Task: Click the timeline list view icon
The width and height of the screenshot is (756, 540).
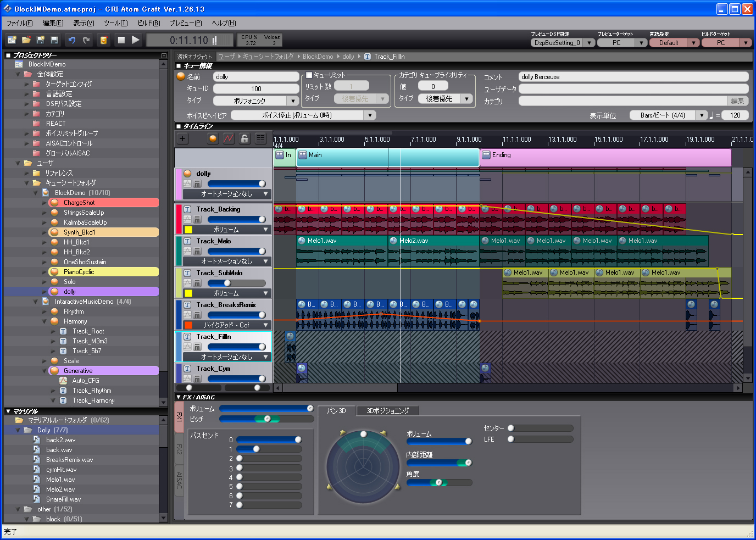Action: (260, 138)
